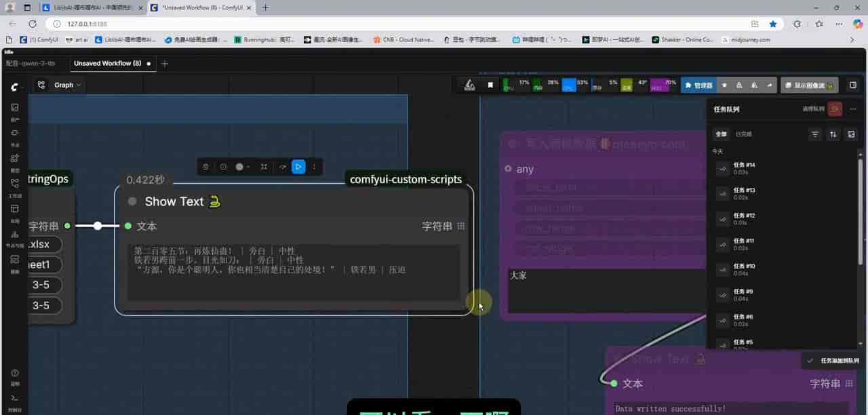Image resolution: width=868 pixels, height=415 pixels.
Task: Collapse the Show Text node via gray dot
Action: click(x=132, y=201)
